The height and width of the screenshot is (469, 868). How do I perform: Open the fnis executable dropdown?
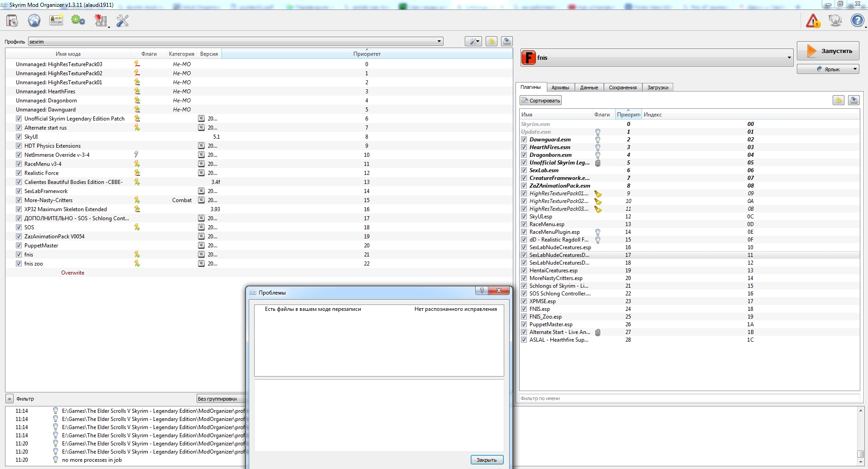click(x=656, y=58)
